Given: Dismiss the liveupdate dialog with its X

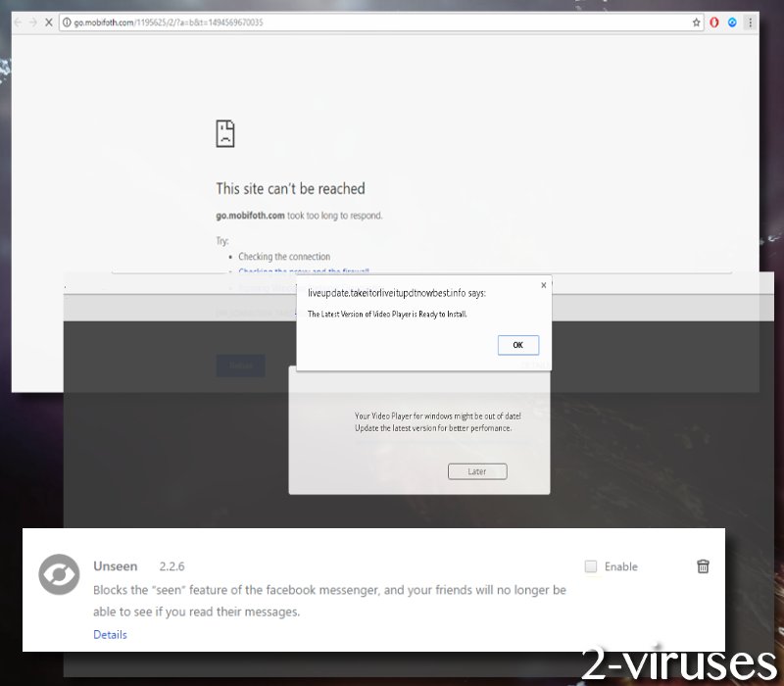Looking at the screenshot, I should coord(544,285).
